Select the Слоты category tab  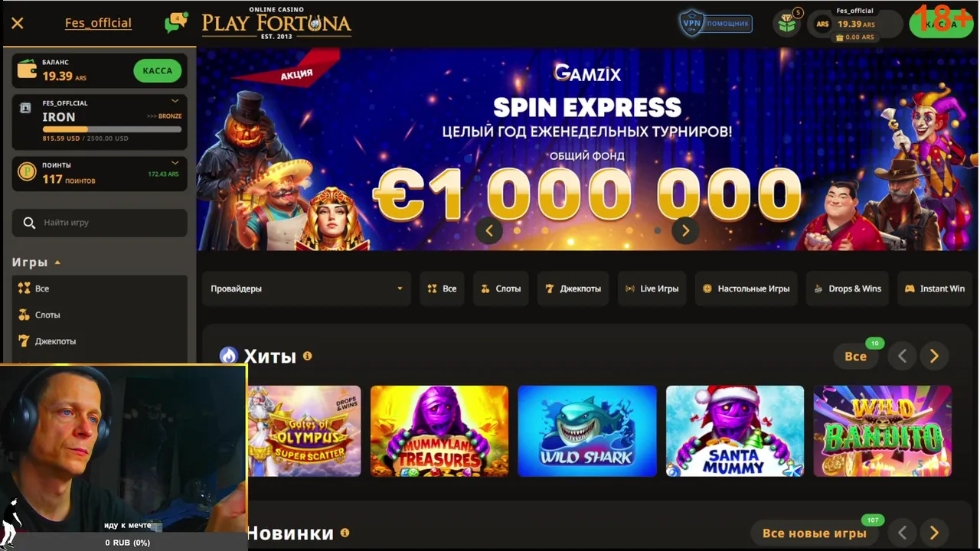coord(501,289)
